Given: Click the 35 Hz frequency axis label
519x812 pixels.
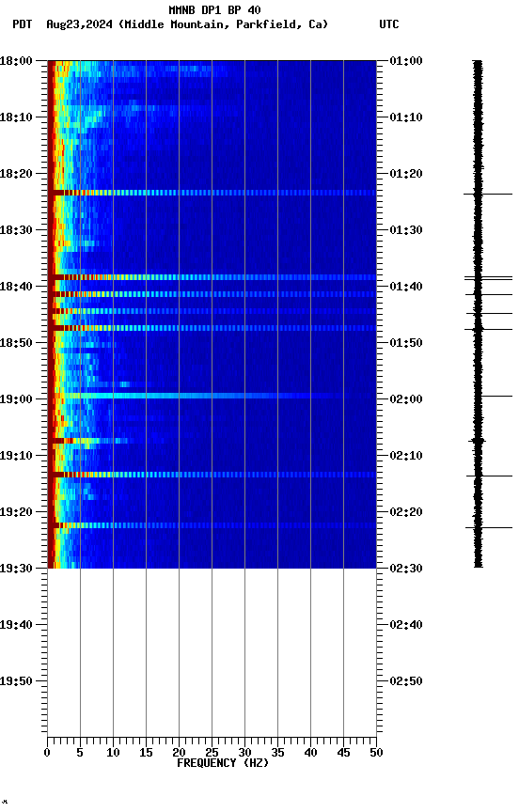Looking at the screenshot, I should tap(277, 753).
